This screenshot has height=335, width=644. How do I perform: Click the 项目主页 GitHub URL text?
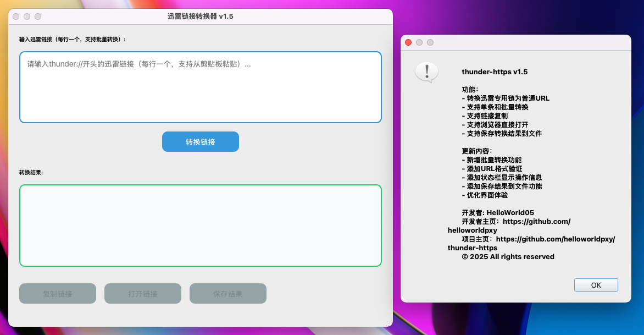tap(531, 243)
